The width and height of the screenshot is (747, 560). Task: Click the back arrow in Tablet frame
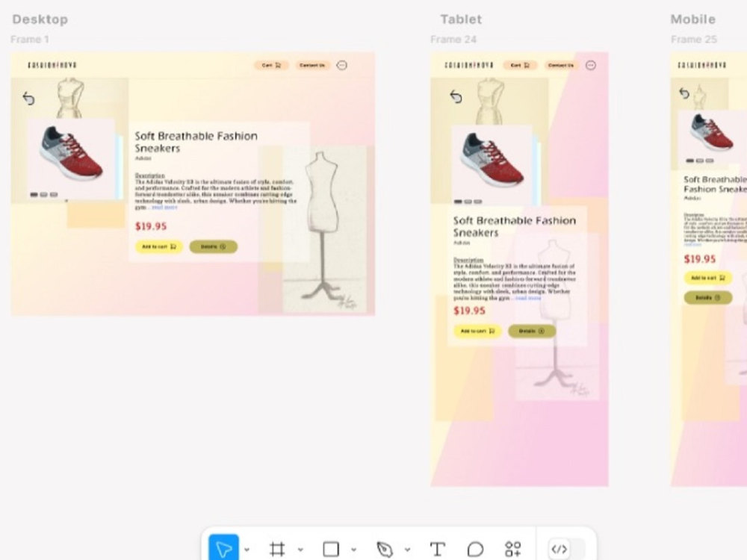(x=456, y=96)
